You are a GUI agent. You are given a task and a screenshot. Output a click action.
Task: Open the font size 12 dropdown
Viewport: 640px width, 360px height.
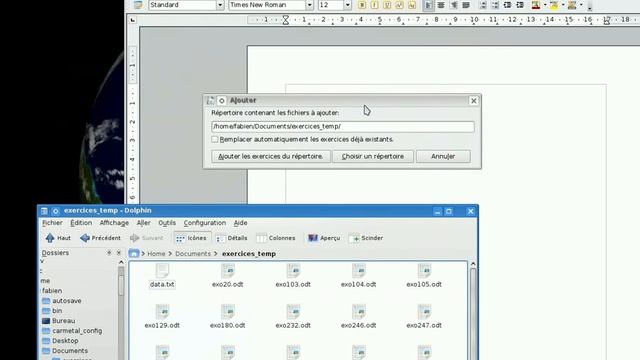point(347,5)
